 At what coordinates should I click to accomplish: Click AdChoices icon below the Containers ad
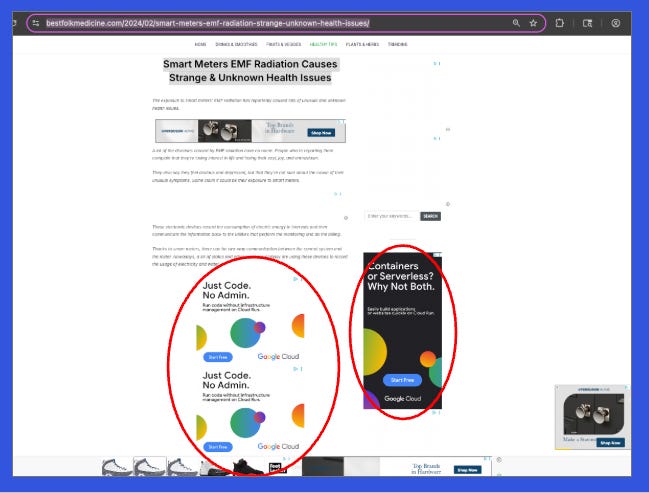pyautogui.click(x=436, y=413)
